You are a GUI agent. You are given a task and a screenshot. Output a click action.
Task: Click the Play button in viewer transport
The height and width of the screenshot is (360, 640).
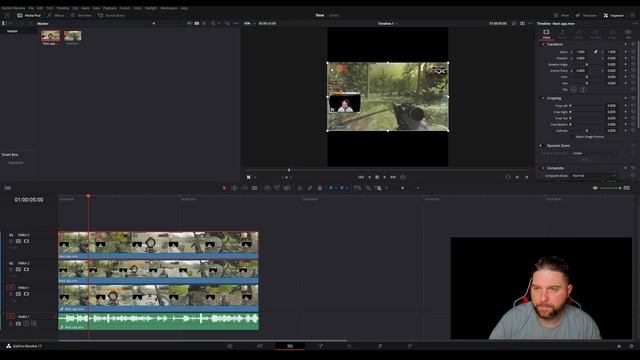tap(384, 177)
